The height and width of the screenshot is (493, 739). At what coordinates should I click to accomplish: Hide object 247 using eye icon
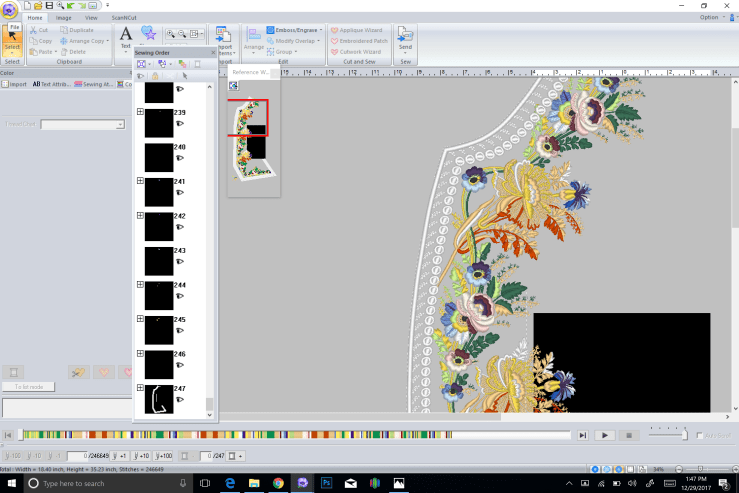point(179,400)
